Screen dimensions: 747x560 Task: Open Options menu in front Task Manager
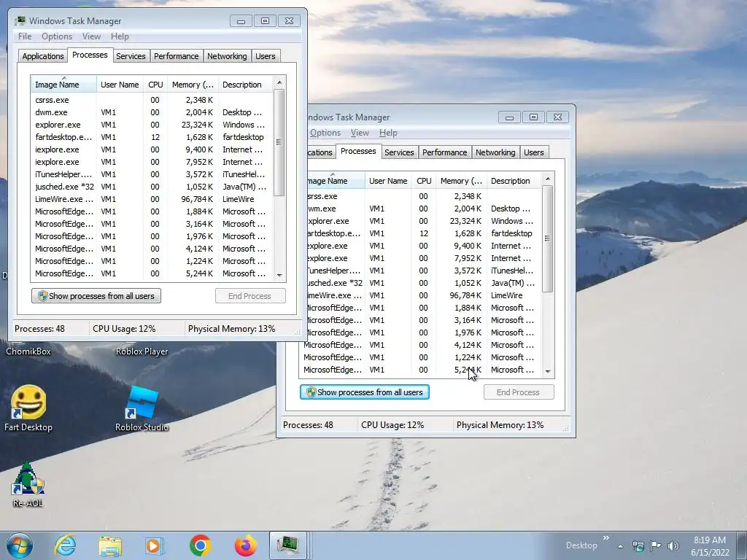point(325,133)
